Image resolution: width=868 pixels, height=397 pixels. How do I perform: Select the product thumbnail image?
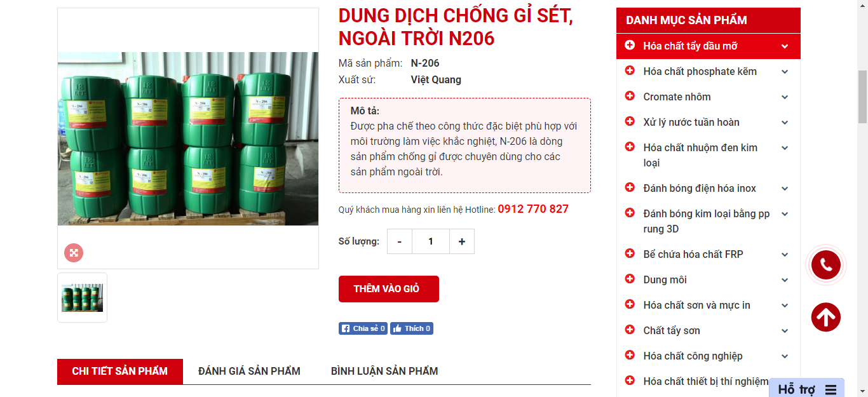(x=82, y=297)
